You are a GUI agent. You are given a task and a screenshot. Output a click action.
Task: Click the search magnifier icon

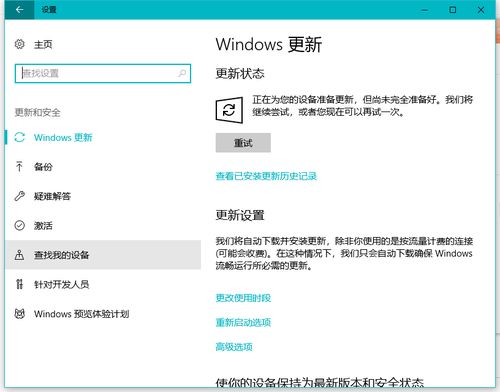182,73
